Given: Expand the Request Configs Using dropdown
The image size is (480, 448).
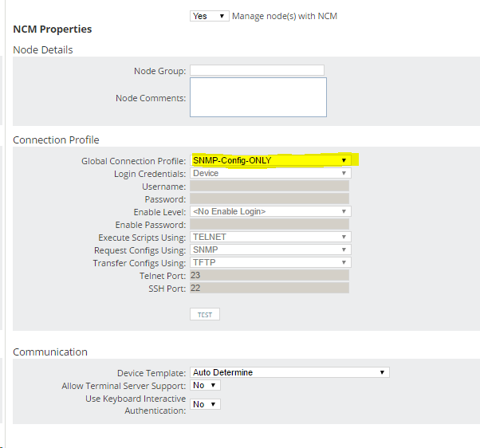Looking at the screenshot, I should click(x=270, y=250).
